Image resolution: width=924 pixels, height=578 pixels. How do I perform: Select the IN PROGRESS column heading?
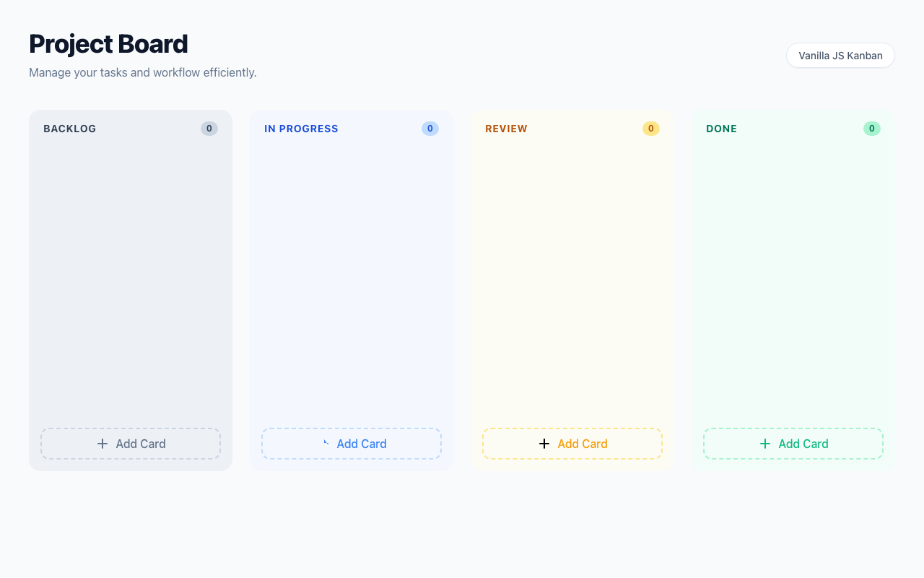coord(301,129)
